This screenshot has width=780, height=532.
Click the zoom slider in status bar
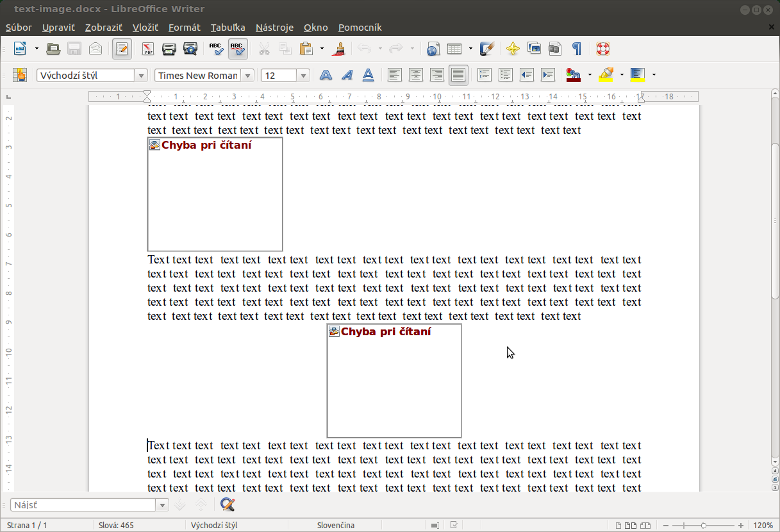pos(703,526)
